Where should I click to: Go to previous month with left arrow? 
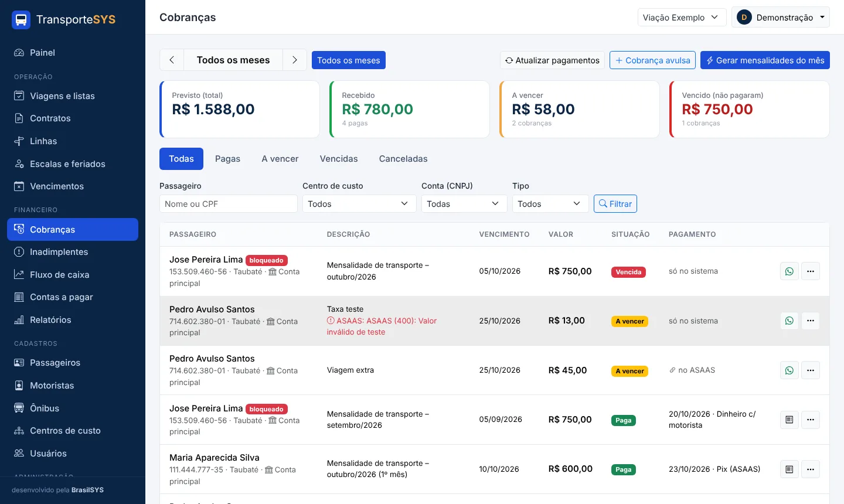point(172,60)
